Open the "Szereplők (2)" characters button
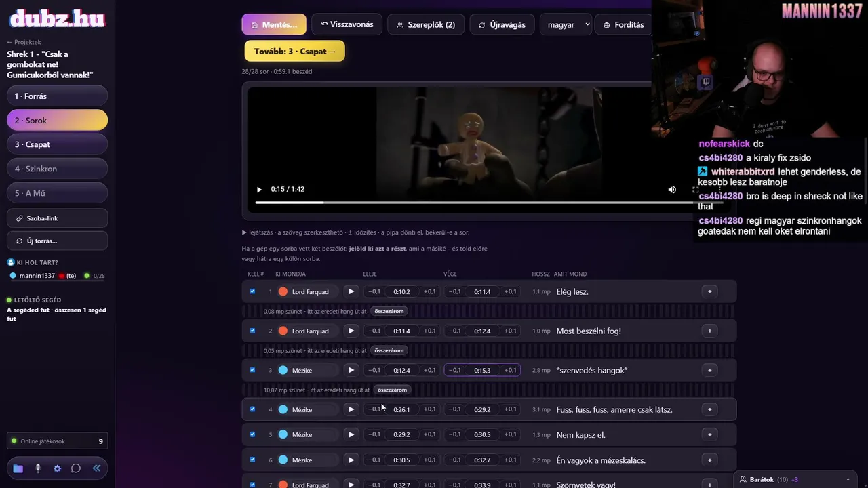Viewport: 868px width, 488px height. pos(426,25)
